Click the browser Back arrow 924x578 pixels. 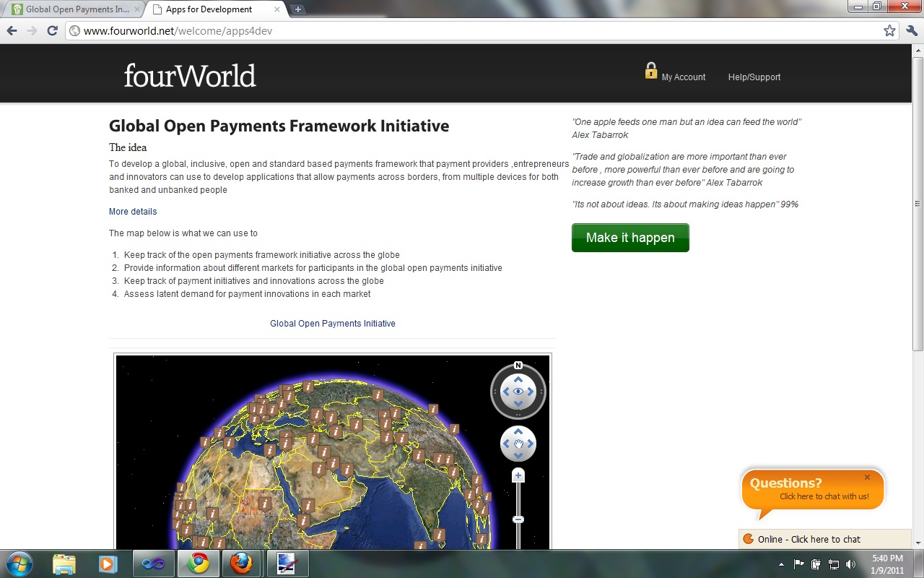click(x=12, y=31)
